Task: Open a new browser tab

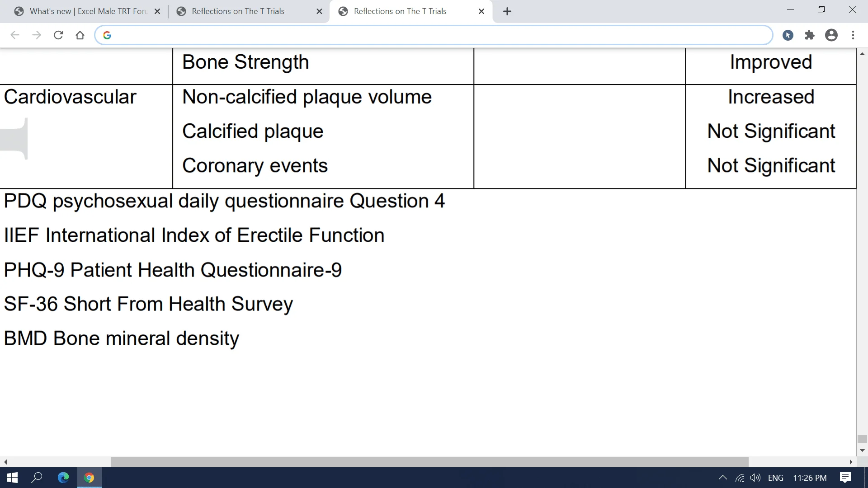Action: point(506,11)
